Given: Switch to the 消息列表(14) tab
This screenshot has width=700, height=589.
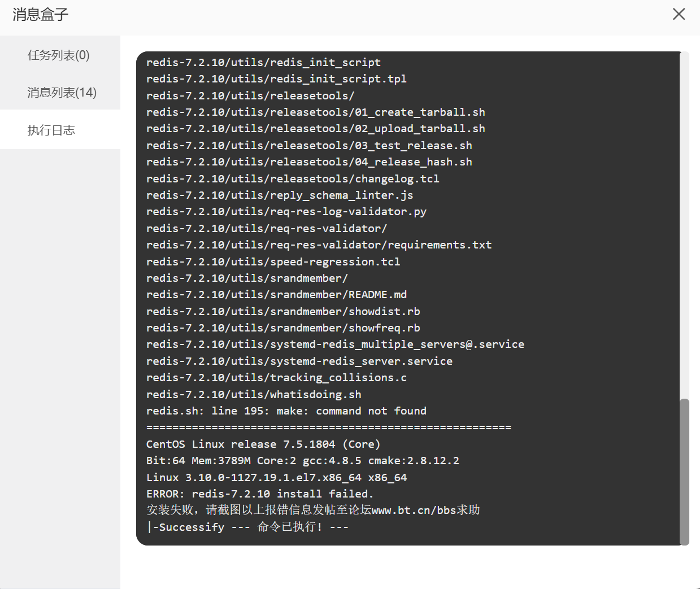Looking at the screenshot, I should tap(62, 93).
